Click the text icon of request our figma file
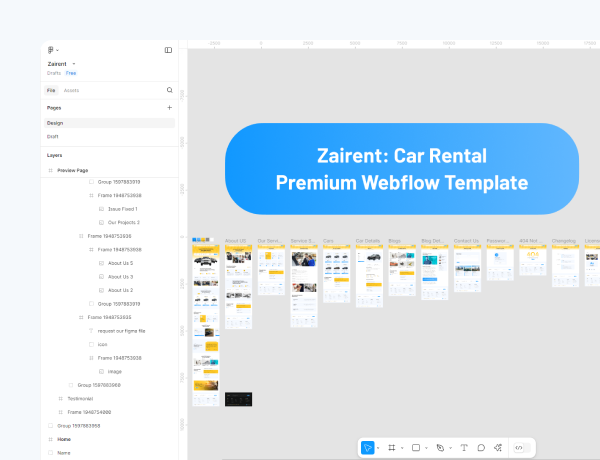Image resolution: width=600 pixels, height=460 pixels. [91, 331]
